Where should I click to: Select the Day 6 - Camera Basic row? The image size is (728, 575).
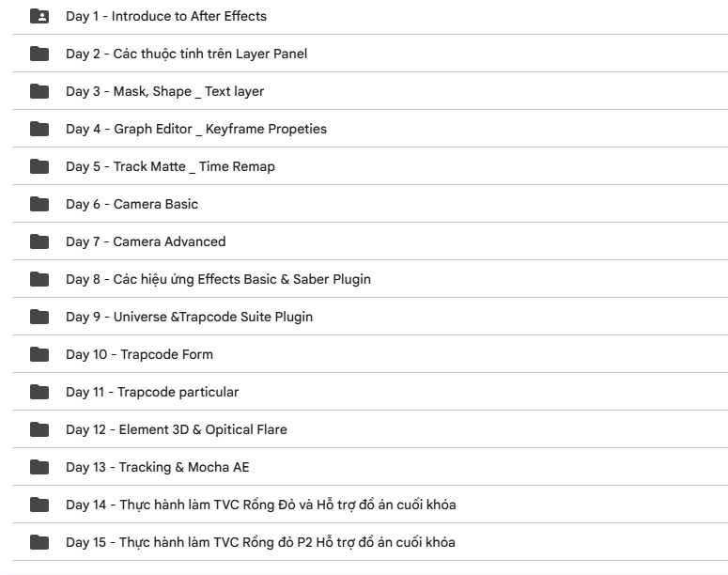[x=132, y=204]
